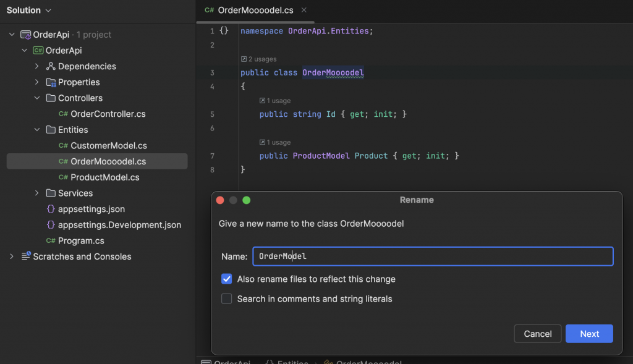Click into the Name text field
The height and width of the screenshot is (364, 633).
click(x=433, y=256)
